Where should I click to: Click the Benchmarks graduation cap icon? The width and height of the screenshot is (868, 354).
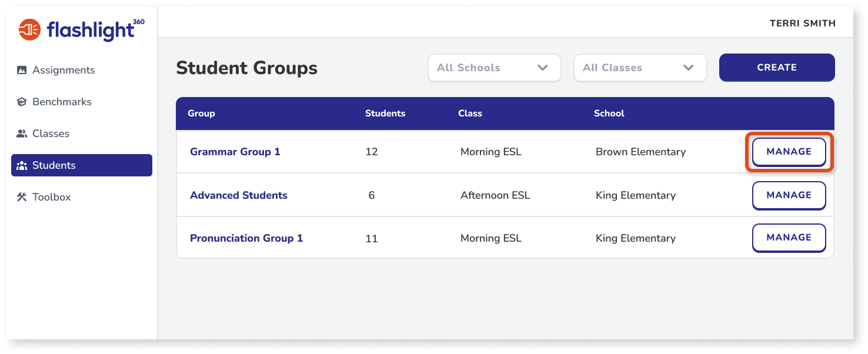[22, 101]
